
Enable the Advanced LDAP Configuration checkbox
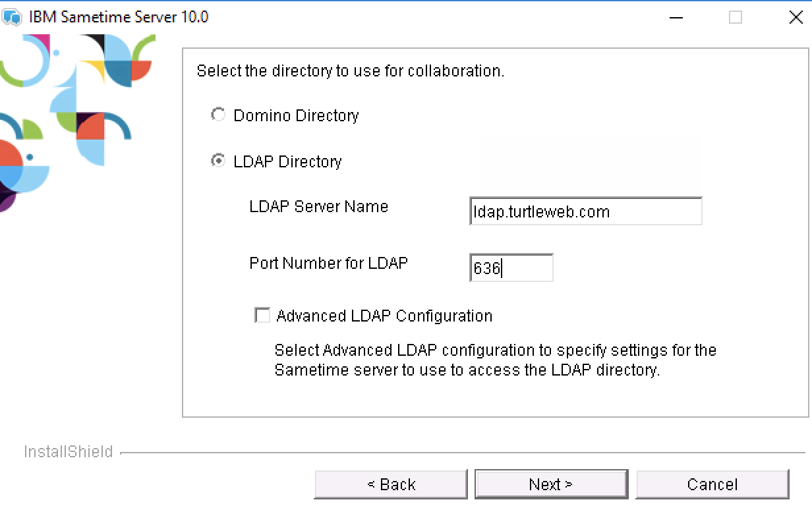(262, 316)
